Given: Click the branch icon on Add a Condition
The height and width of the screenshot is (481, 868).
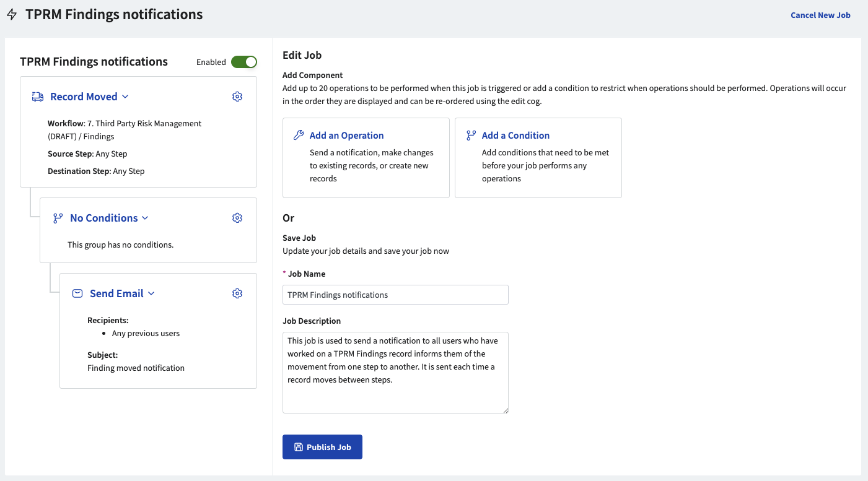Looking at the screenshot, I should coord(471,135).
